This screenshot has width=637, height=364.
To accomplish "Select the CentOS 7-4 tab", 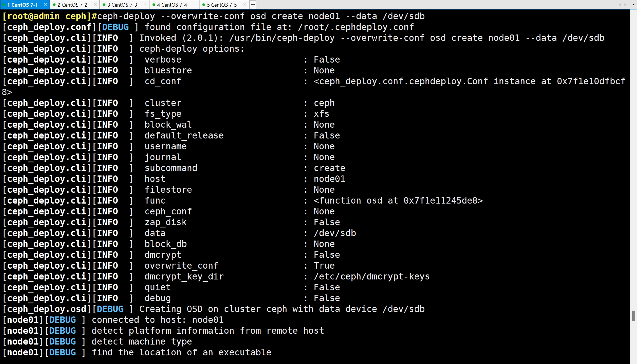I will [172, 5].
